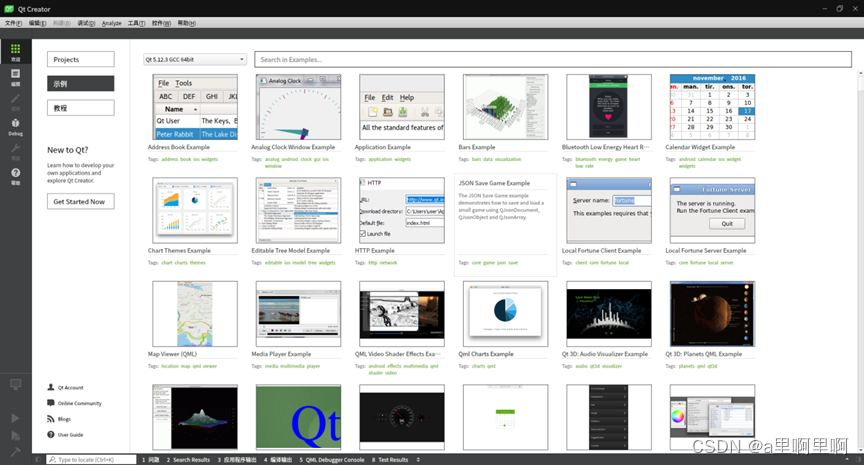Click the Run play button
The image size is (864, 465).
pyautogui.click(x=15, y=418)
